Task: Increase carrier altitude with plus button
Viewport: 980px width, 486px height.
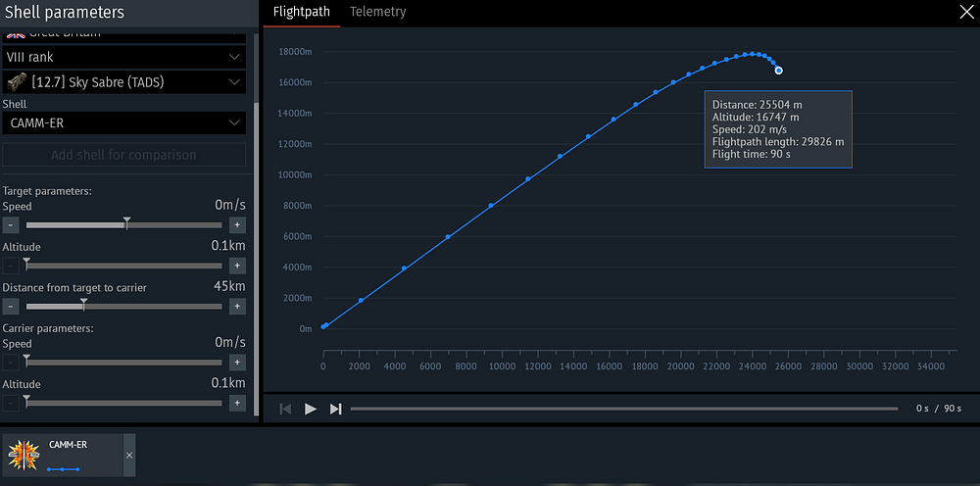Action: (x=237, y=404)
